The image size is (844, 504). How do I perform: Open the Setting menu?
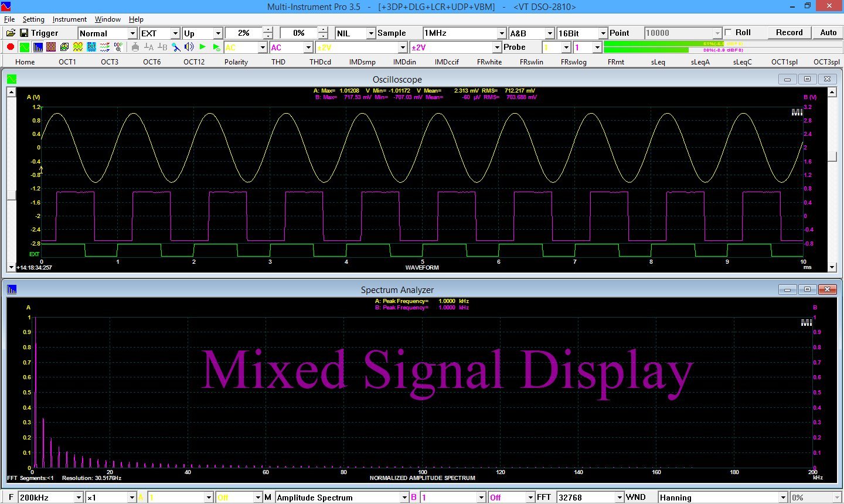[x=33, y=19]
